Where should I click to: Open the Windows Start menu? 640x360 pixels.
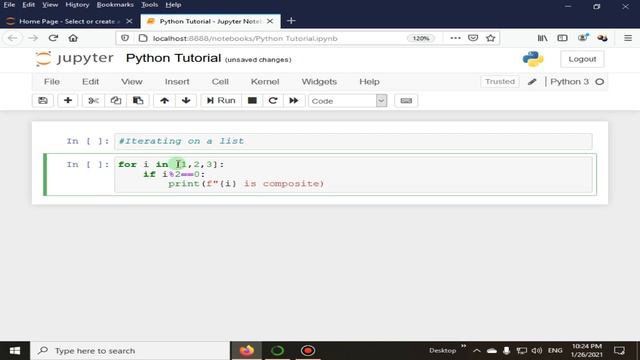tap(15, 351)
